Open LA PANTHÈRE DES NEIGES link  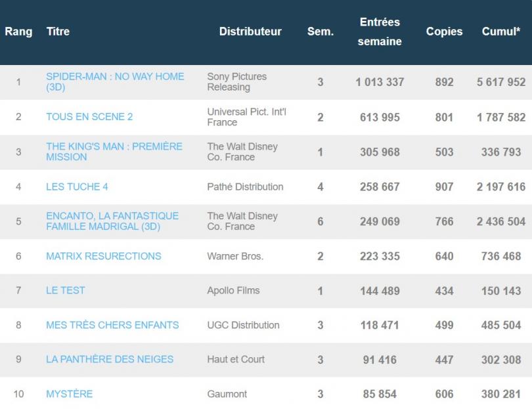click(110, 359)
